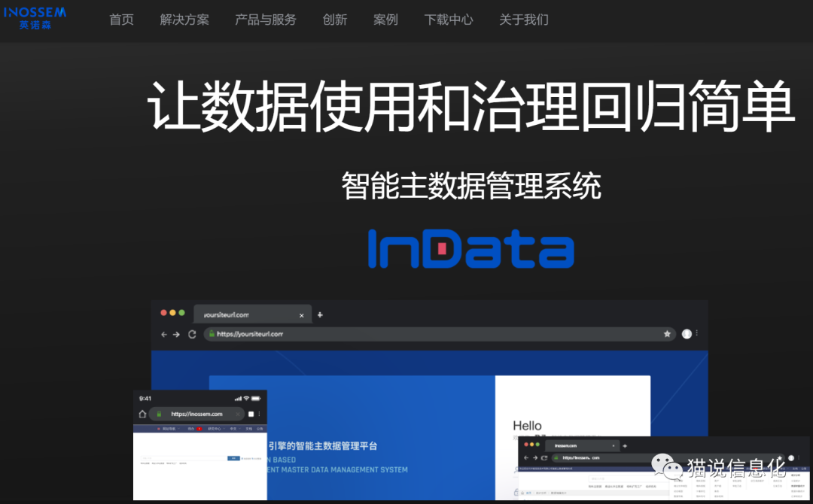The height and width of the screenshot is (504, 813).
Task: Click the 智能主数据管理系统 subtitle
Action: (x=470, y=186)
